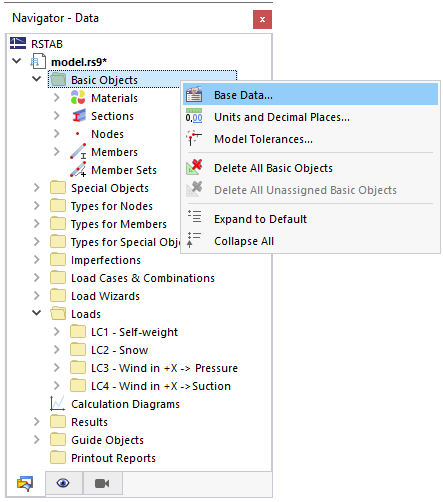The image size is (443, 502).
Task: Expand LC3 Wind Pressure folder
Action: [x=57, y=368]
